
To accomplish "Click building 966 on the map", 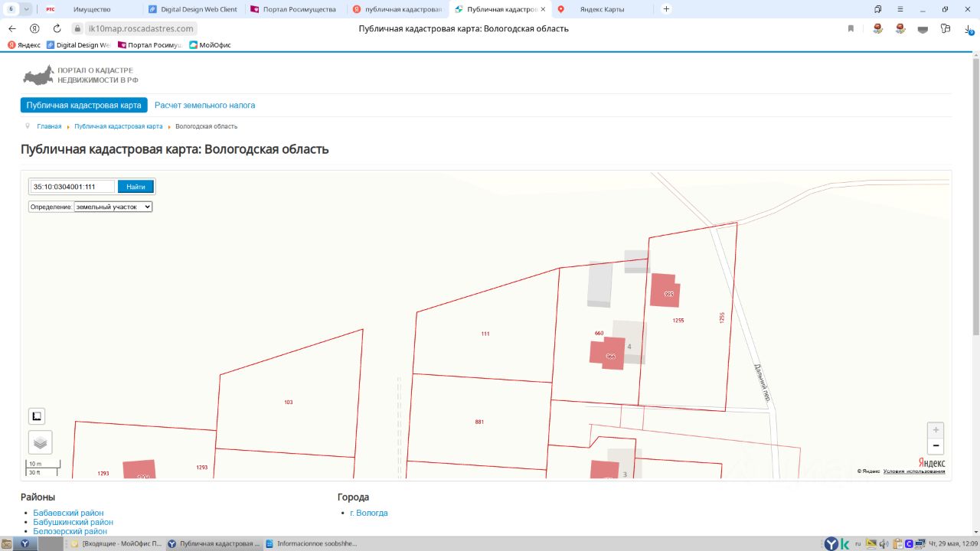I will 609,354.
